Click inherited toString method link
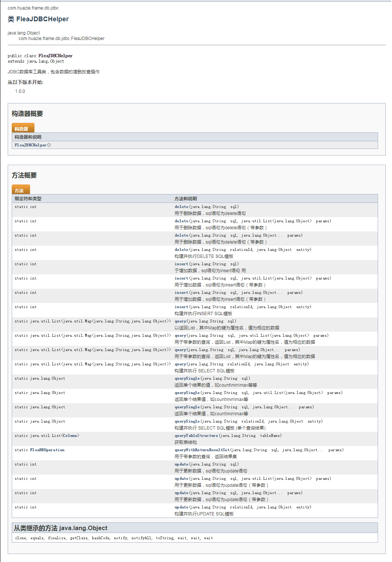The image size is (392, 562). 165,538
